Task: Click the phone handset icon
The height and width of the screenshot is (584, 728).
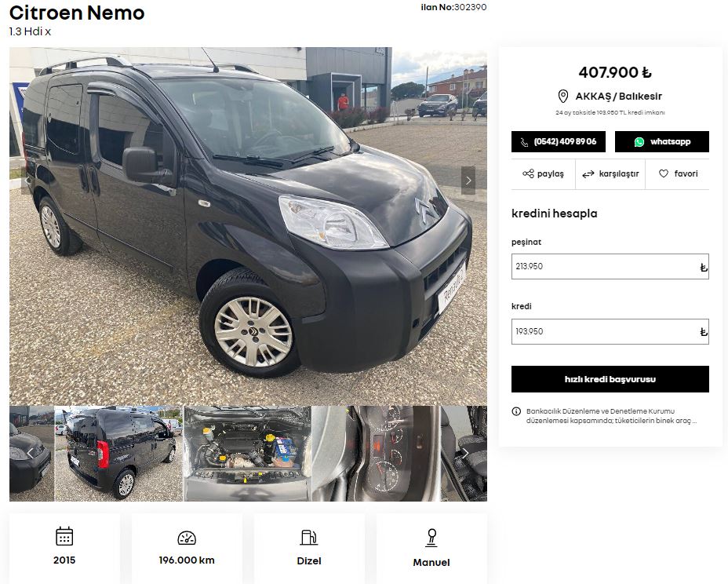Action: [524, 142]
